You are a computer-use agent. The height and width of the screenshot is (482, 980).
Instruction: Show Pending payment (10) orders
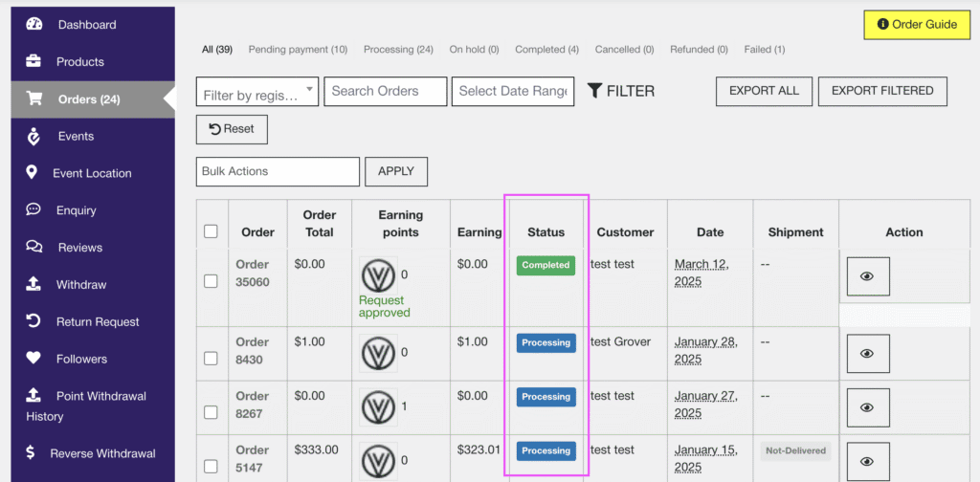point(298,50)
